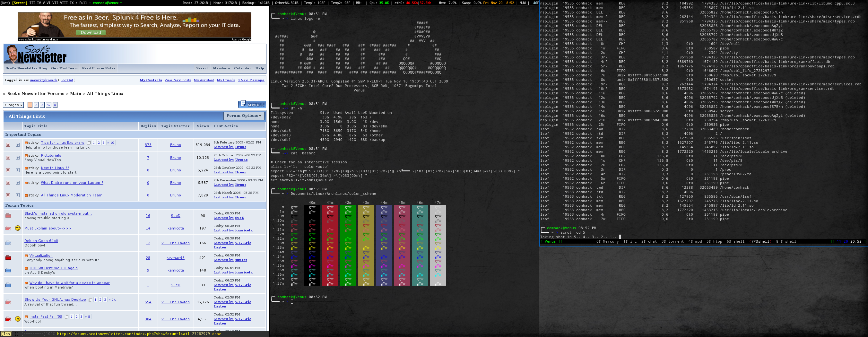Click multipage icon after Show Us Your GNU/Linux Desktop
The image size is (868, 337).
coord(90,299)
